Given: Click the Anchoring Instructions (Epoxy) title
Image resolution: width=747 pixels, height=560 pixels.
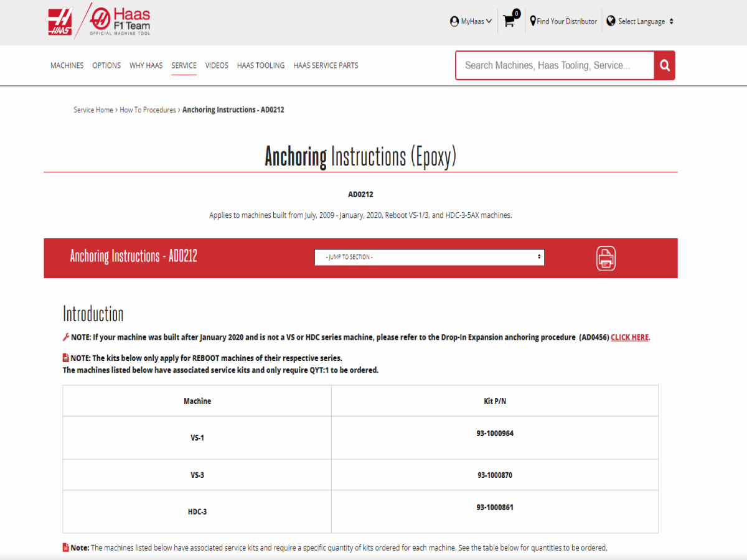Looking at the screenshot, I should (360, 156).
